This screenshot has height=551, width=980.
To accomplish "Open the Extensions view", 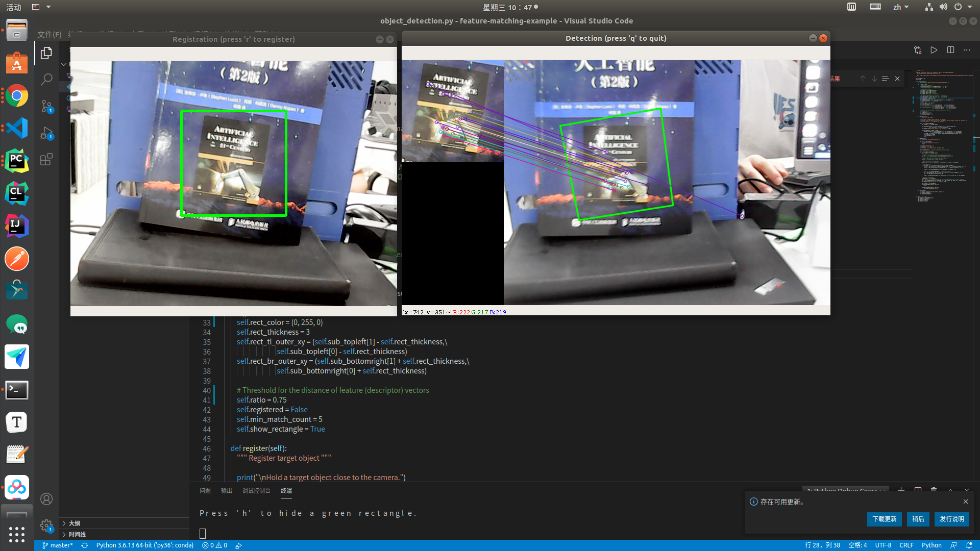I will coord(46,159).
